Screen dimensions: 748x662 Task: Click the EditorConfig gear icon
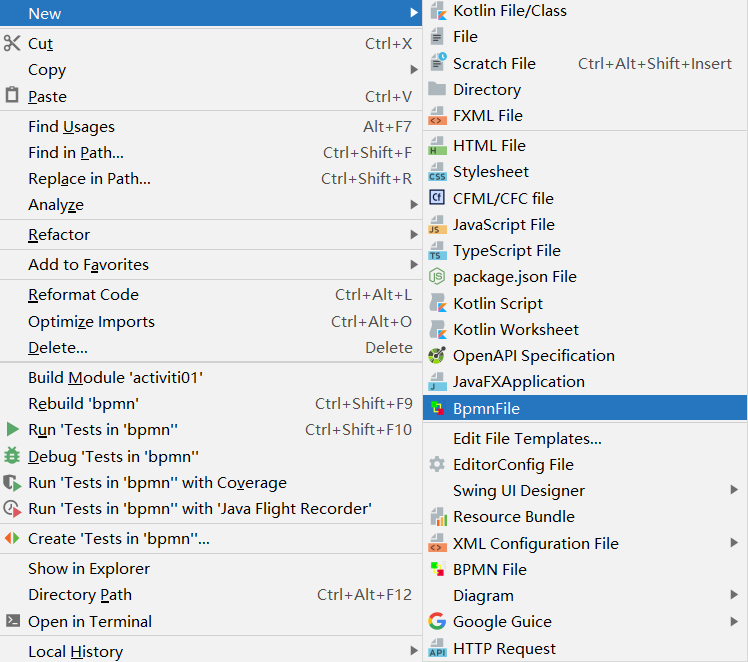coord(437,464)
